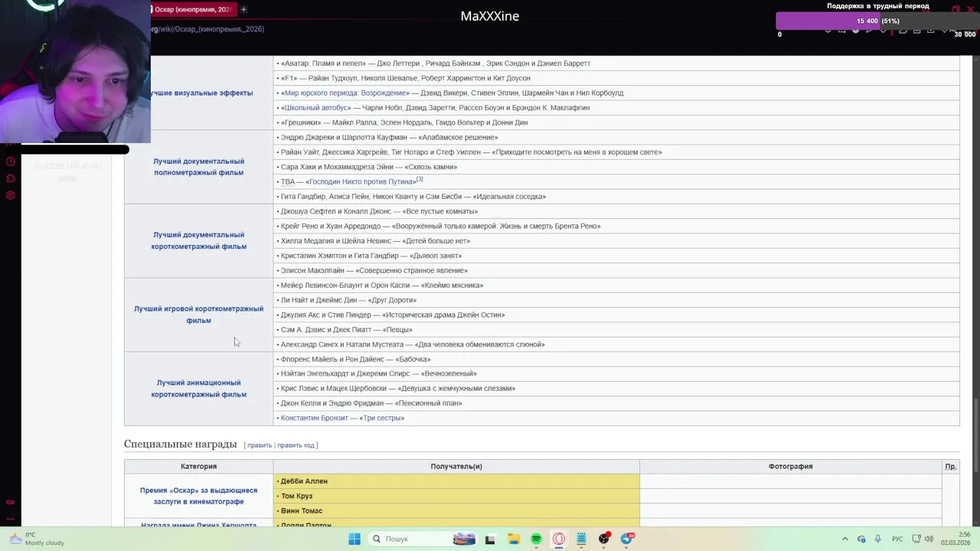Click the «Аватар: Пламя и пепел» row

(616, 64)
